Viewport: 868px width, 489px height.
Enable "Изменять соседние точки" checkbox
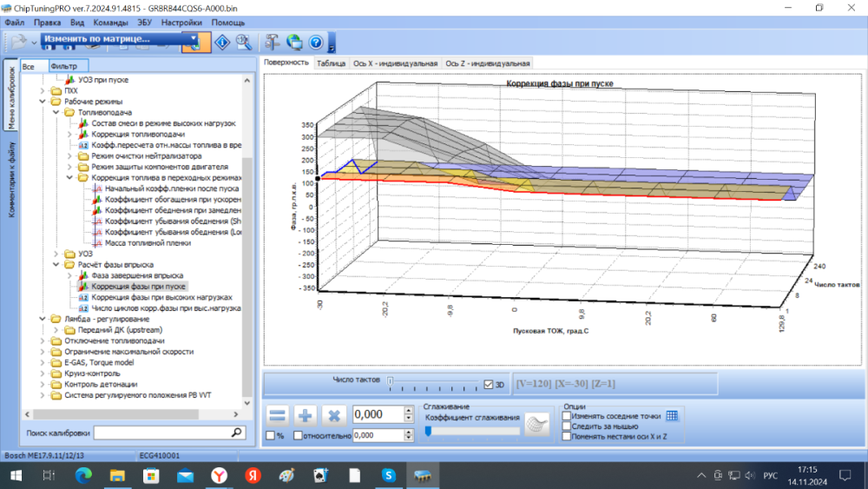tap(567, 416)
